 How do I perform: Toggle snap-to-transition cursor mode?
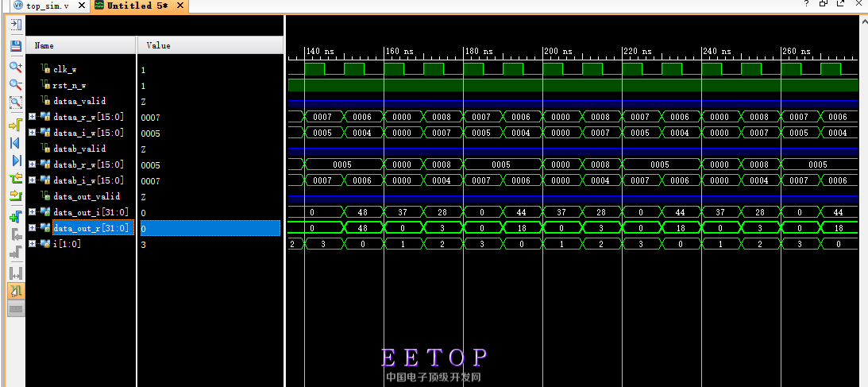16,291
